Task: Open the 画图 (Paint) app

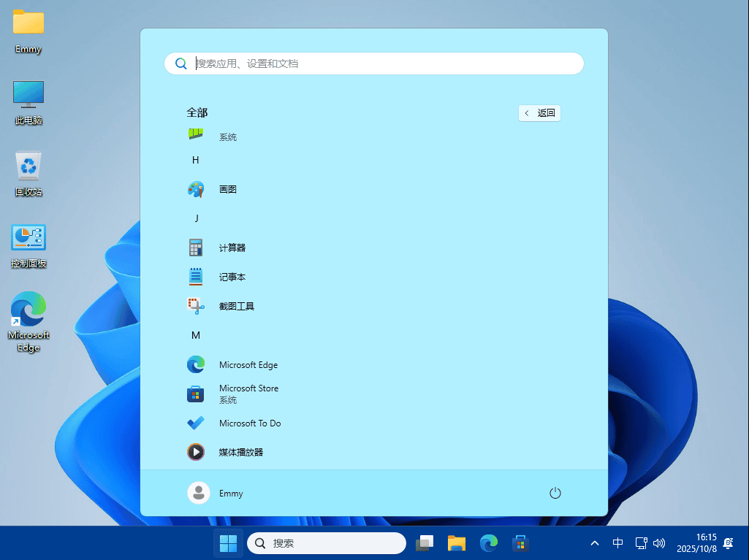Action: pyautogui.click(x=227, y=189)
